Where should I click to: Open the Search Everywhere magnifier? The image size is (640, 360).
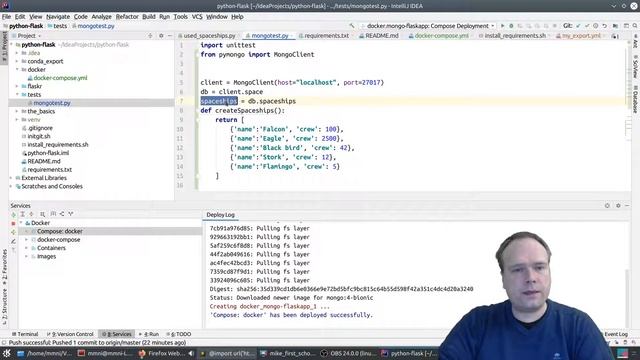coord(635,26)
